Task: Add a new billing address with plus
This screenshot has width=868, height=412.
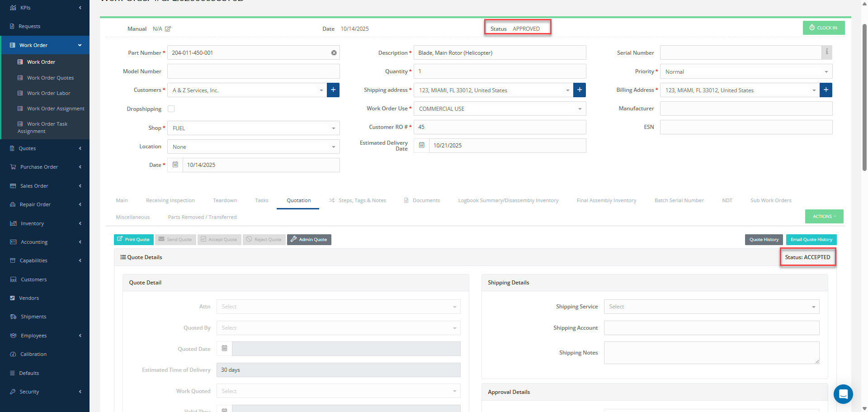Action: coord(826,90)
